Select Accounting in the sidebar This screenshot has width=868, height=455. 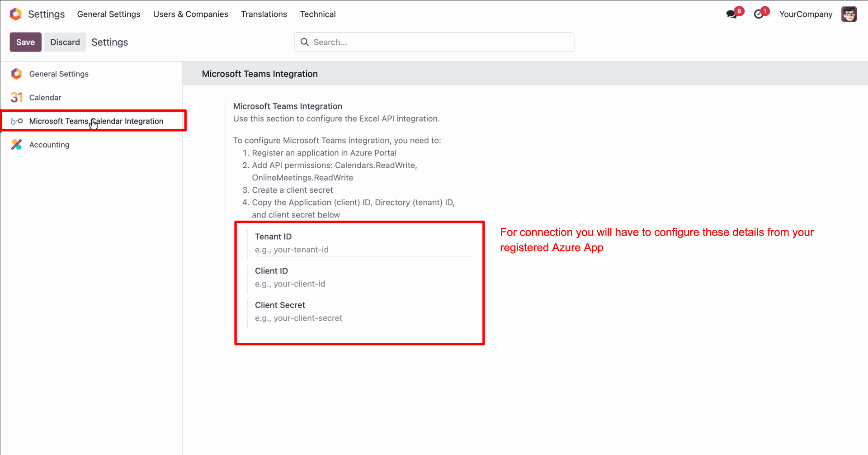click(x=91, y=145)
